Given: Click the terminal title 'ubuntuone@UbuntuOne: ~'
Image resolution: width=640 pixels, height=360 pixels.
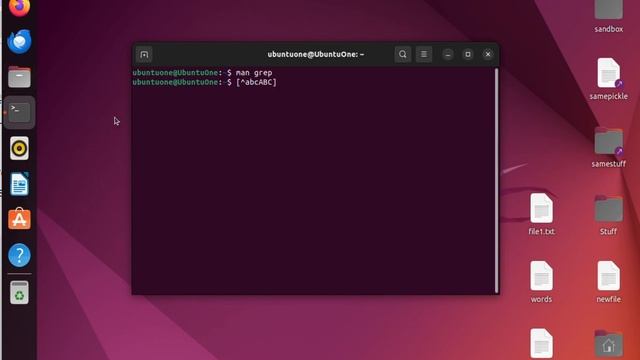Looking at the screenshot, I should [316, 54].
